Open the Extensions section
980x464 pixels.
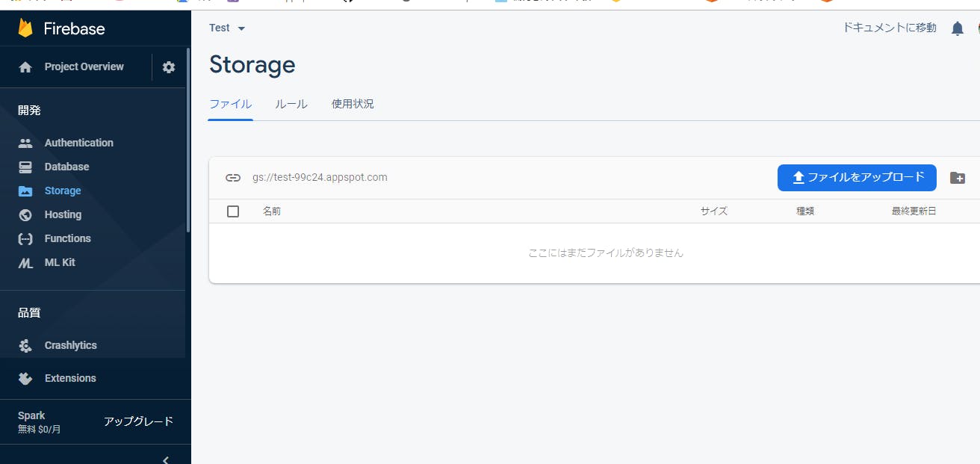71,377
